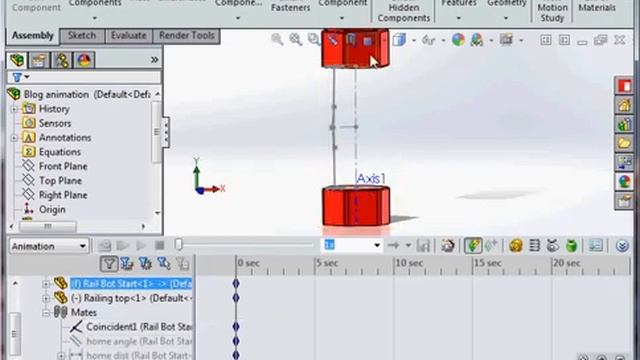The height and width of the screenshot is (360, 640).
Task: Add Gravity in motion toolbar
Action: [x=571, y=246]
